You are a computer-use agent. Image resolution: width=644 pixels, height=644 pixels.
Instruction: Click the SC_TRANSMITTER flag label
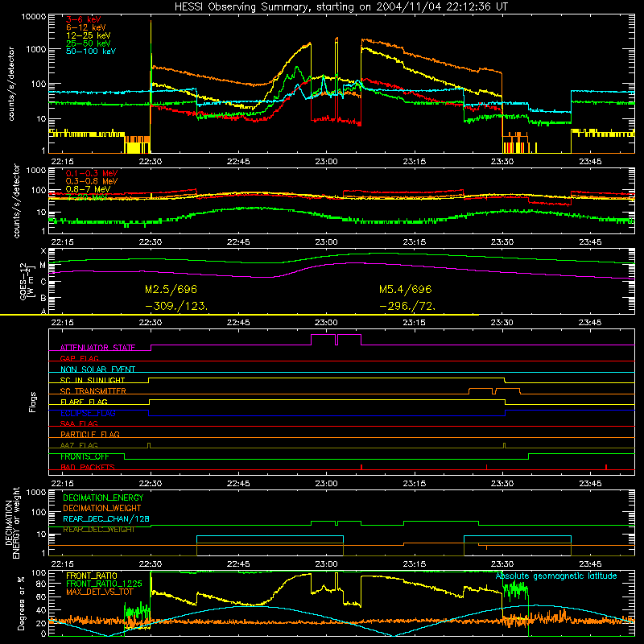[x=93, y=391]
